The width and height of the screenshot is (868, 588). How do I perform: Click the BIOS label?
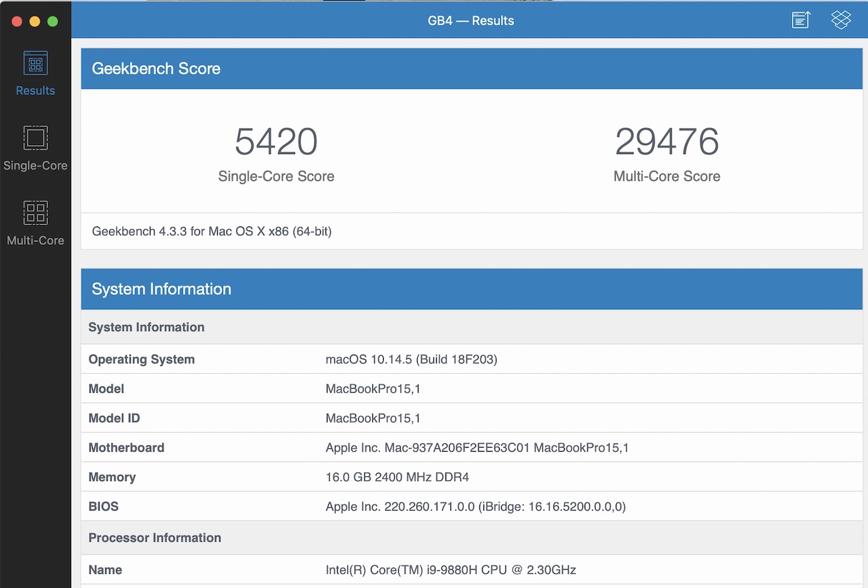[x=103, y=507]
